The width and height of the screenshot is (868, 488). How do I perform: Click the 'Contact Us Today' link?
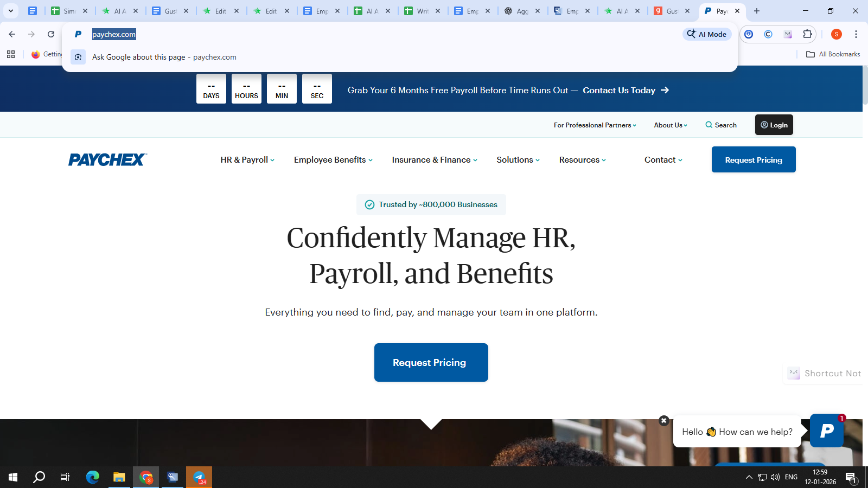click(x=619, y=91)
